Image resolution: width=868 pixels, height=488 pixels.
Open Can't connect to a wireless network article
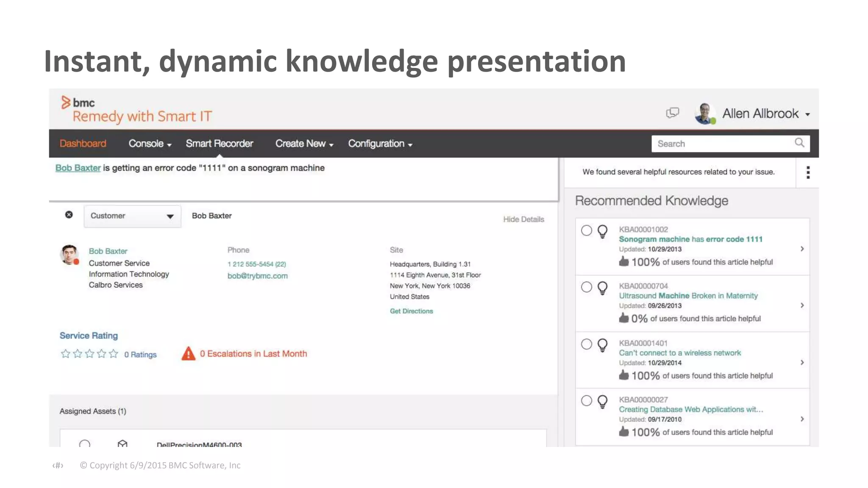pyautogui.click(x=680, y=353)
